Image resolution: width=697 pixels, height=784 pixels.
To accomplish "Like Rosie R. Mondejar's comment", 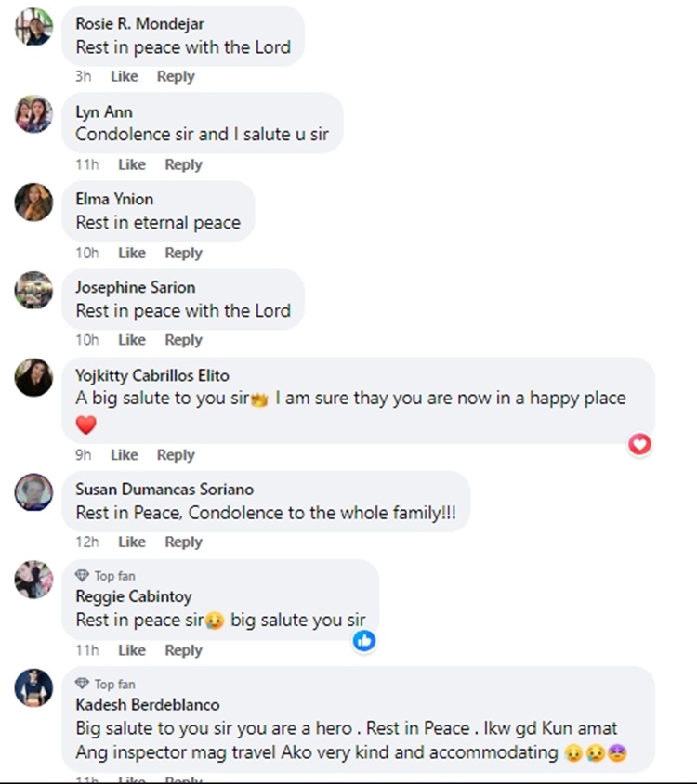I will [124, 76].
